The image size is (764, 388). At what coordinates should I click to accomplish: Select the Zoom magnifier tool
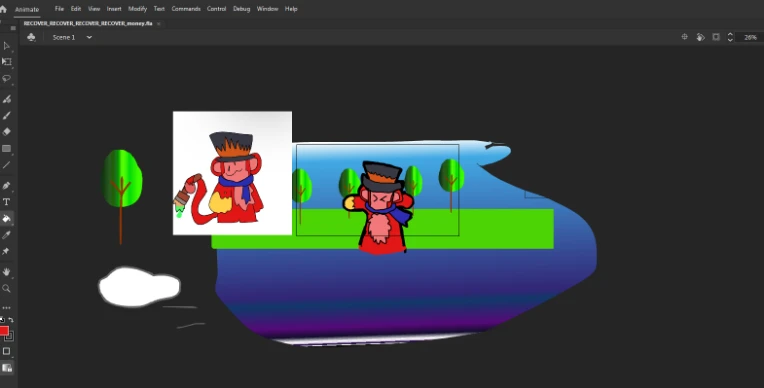[x=7, y=289]
